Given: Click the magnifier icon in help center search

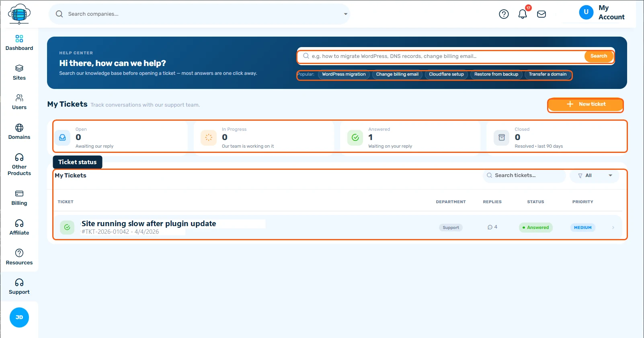Looking at the screenshot, I should tap(306, 56).
